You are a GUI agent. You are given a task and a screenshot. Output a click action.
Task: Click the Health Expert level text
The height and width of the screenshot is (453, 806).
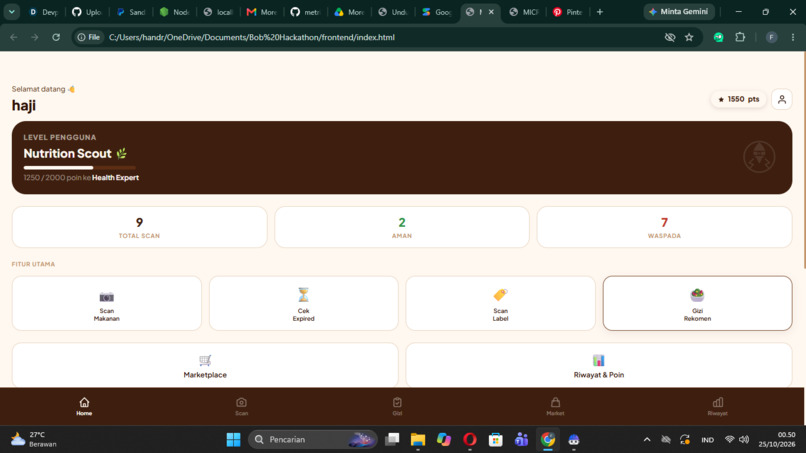pos(115,177)
